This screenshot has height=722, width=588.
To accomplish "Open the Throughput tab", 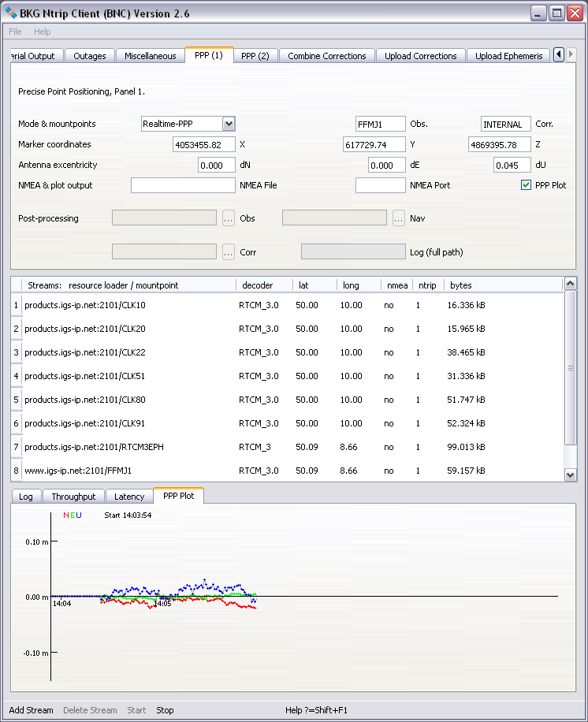I will 73,497.
